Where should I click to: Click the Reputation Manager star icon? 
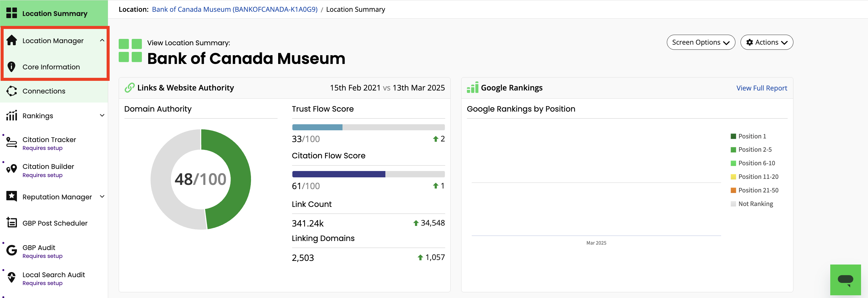tap(11, 196)
